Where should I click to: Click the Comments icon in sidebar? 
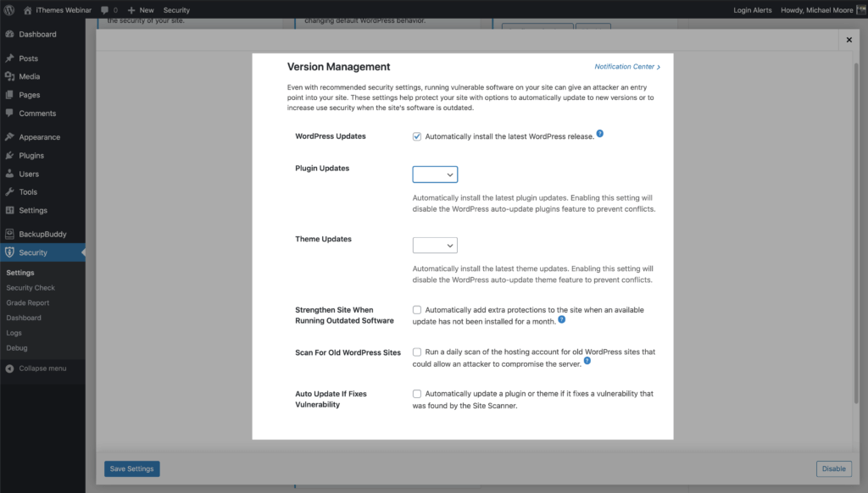point(9,113)
